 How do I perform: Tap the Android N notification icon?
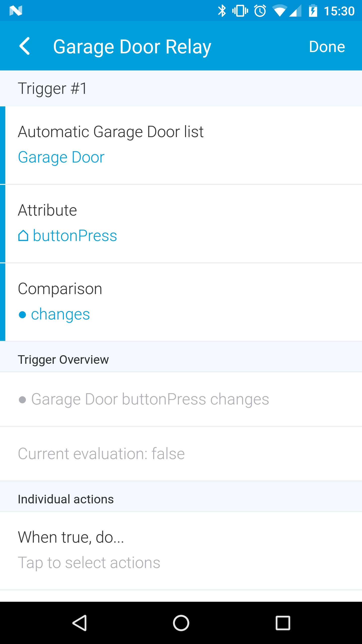[x=16, y=11]
